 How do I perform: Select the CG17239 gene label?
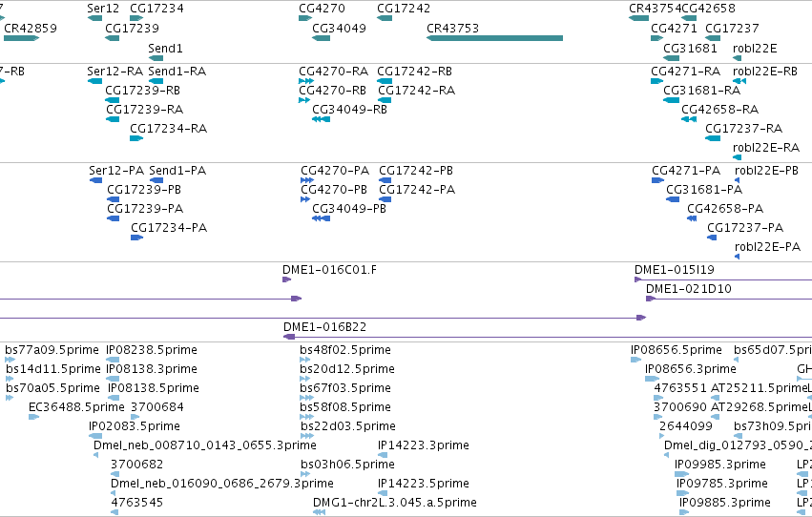pyautogui.click(x=132, y=29)
